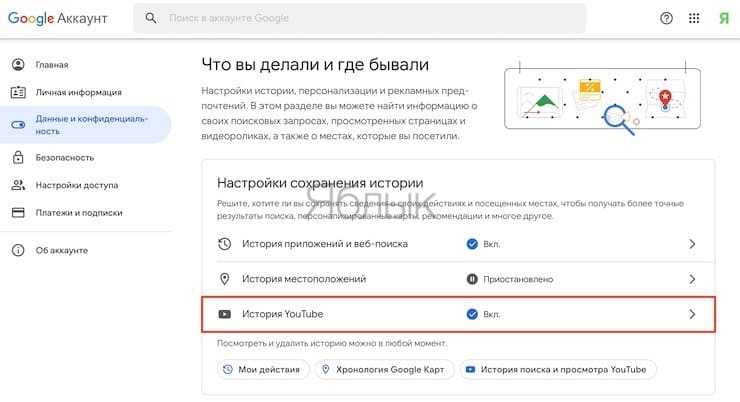Open the account avatar 'Я'

coord(724,18)
